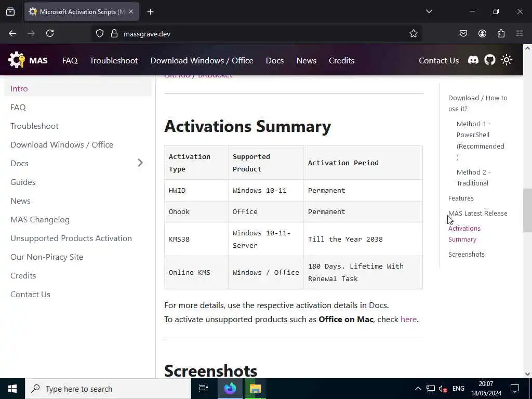Jump to Method 2 - Traditional section
Viewport: 532px width, 399px height.
pyautogui.click(x=474, y=178)
